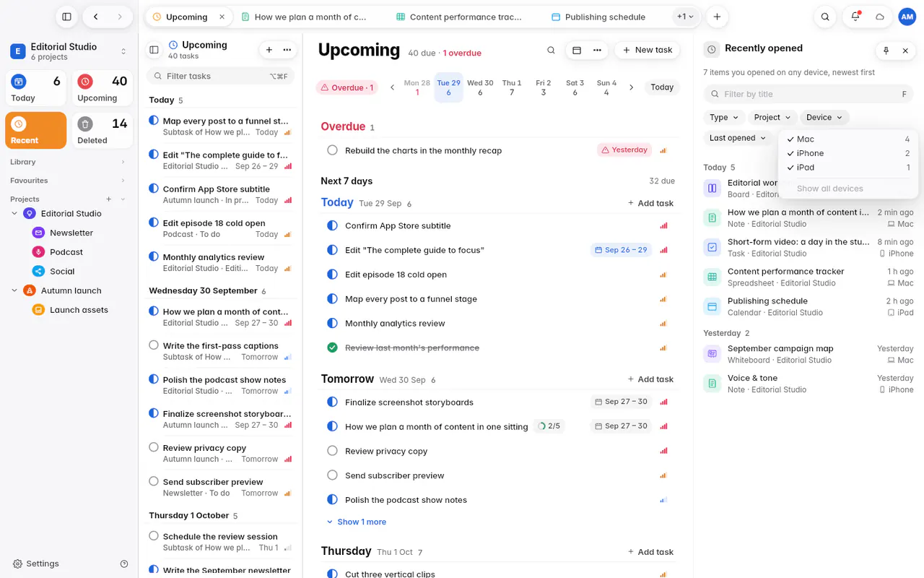The image size is (924, 578).
Task: Go to the next week
Action: [631, 87]
